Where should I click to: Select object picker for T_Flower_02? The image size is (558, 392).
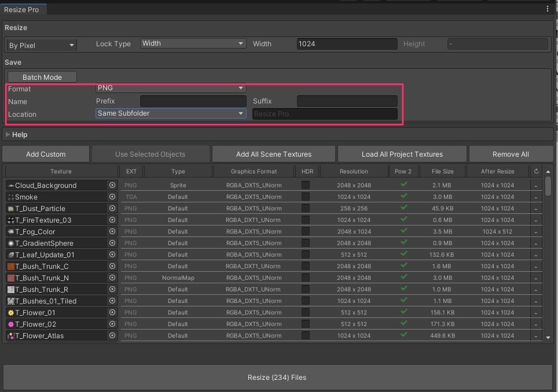pyautogui.click(x=112, y=324)
